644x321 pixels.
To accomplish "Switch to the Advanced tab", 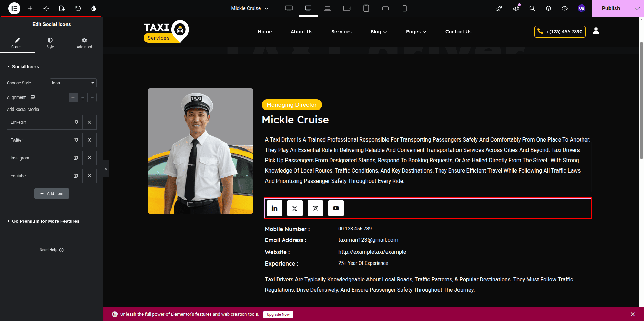I will [84, 43].
